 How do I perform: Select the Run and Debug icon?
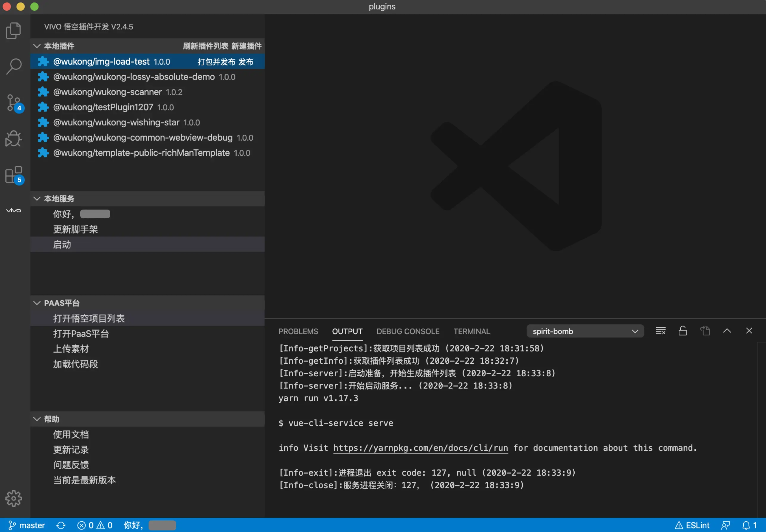[13, 138]
